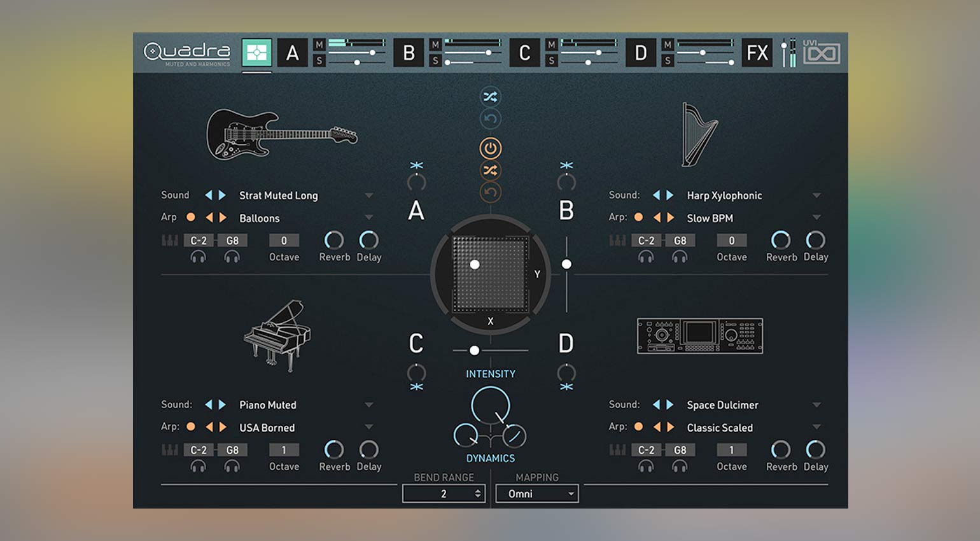Switch to layer C tab
Screen dimensions: 980x541
click(x=524, y=53)
